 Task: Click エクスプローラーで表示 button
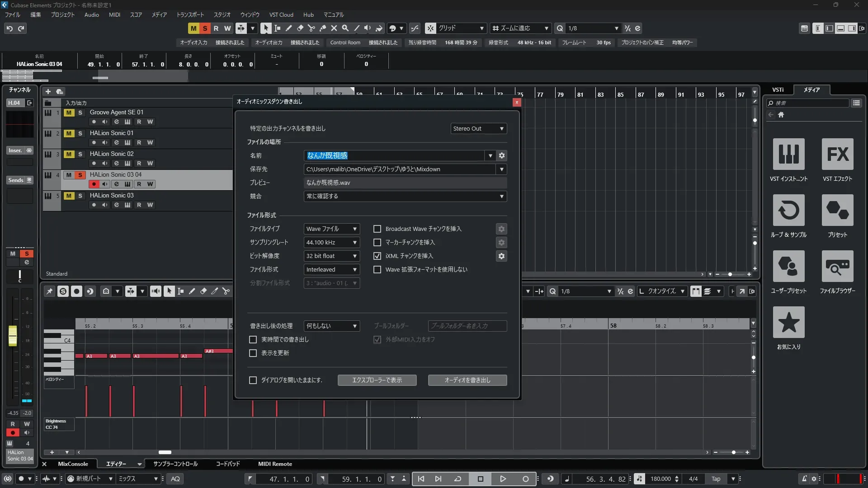click(x=377, y=380)
